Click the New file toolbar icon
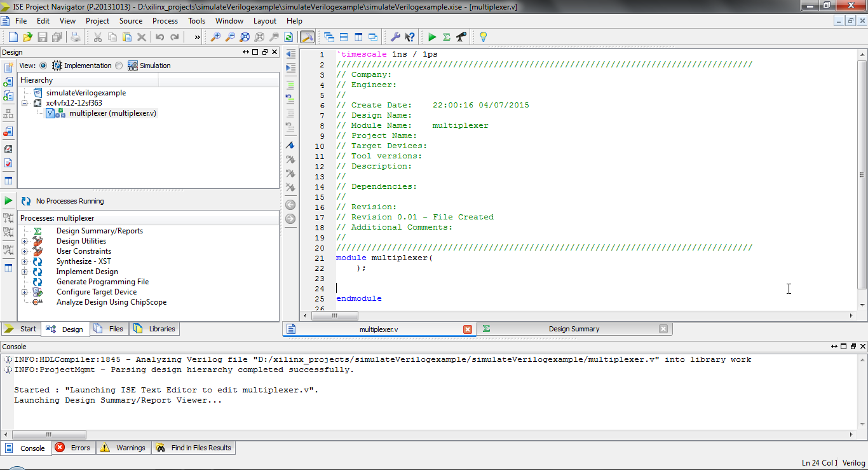 coord(13,38)
